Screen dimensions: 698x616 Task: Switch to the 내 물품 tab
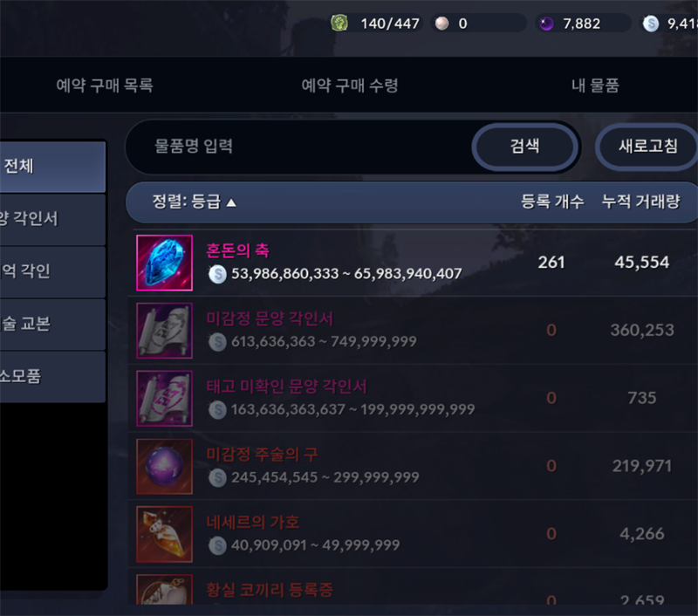[595, 85]
